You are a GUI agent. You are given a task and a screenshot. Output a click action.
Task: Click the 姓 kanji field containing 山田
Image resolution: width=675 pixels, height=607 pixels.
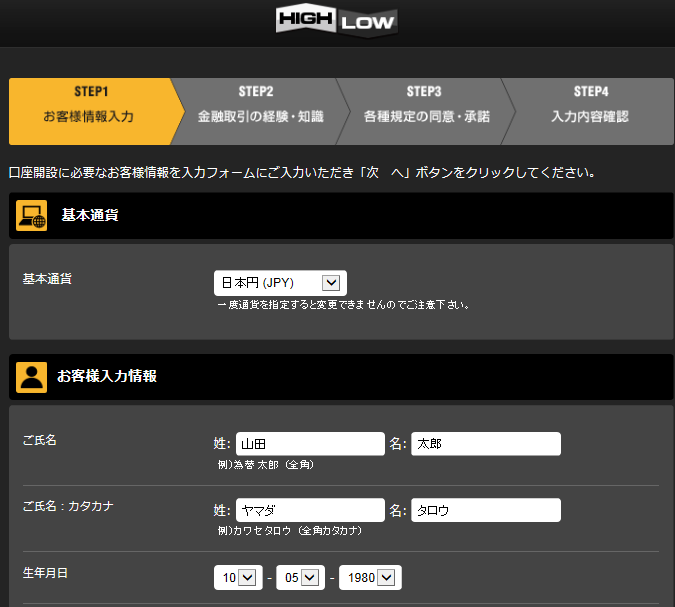pos(310,444)
